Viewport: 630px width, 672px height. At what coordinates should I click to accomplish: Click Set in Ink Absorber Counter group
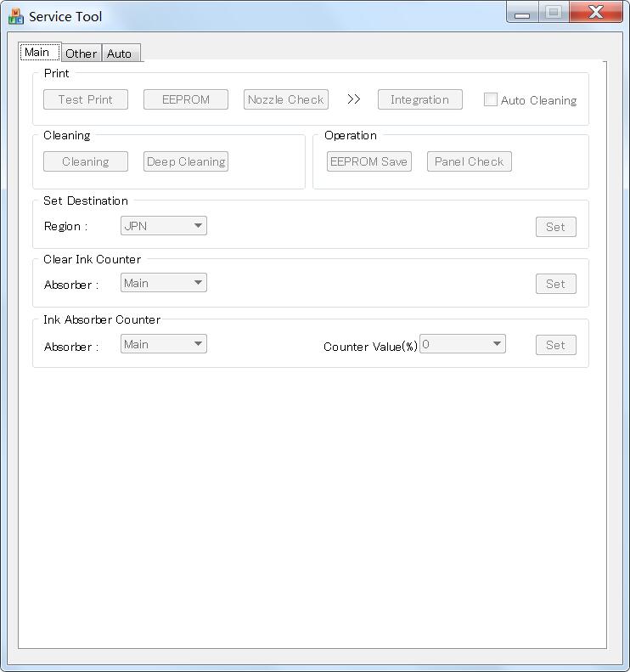point(556,345)
